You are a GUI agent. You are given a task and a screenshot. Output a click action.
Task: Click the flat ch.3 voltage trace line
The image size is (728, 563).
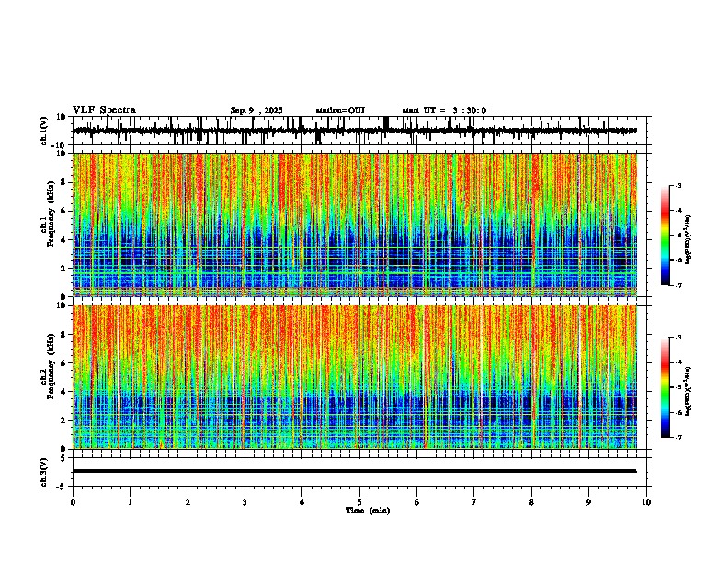click(355, 471)
